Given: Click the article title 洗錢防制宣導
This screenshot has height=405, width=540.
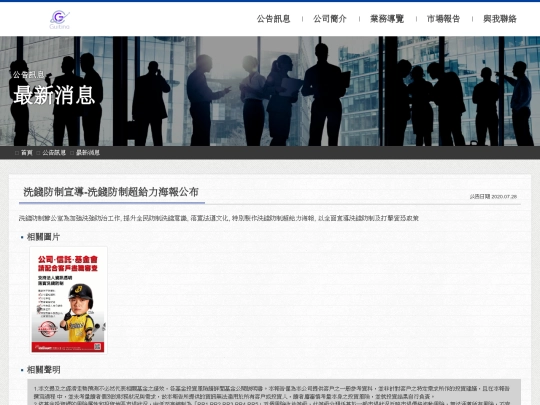Looking at the screenshot, I should 111,192.
